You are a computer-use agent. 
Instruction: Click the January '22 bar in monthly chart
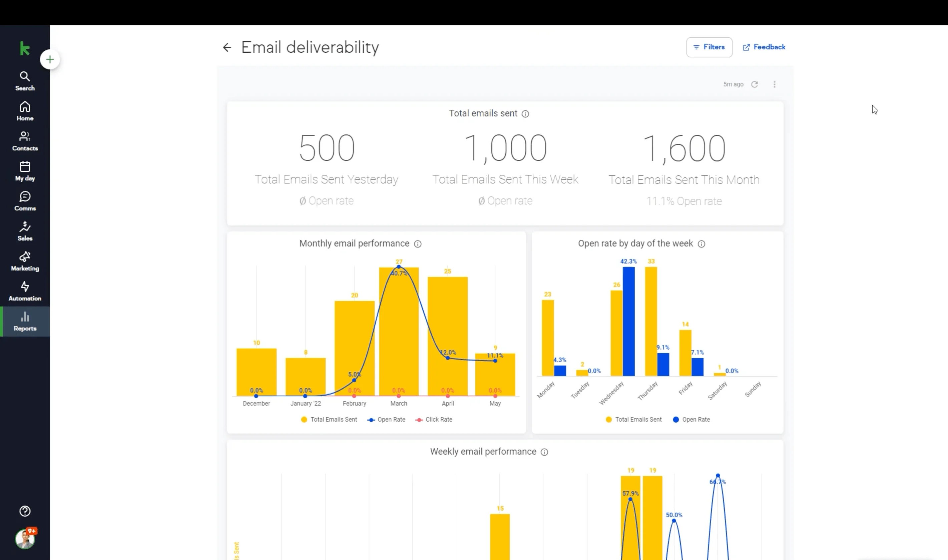coord(306,377)
